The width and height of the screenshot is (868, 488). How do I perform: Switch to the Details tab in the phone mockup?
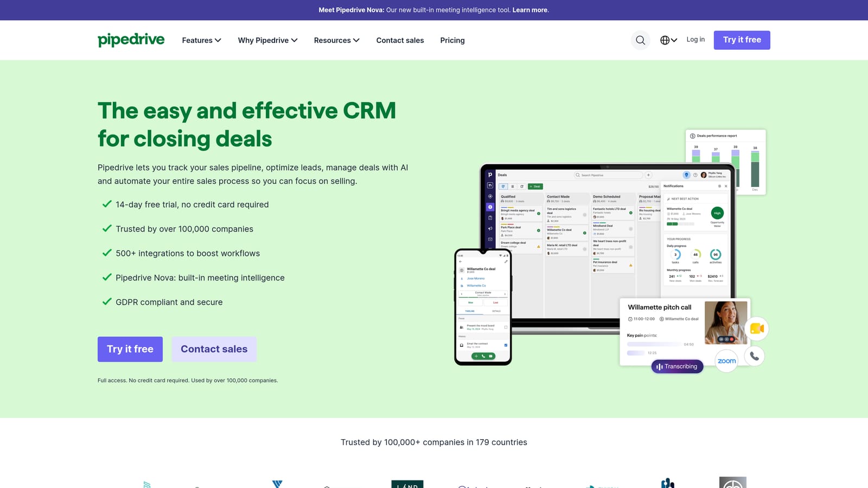496,311
